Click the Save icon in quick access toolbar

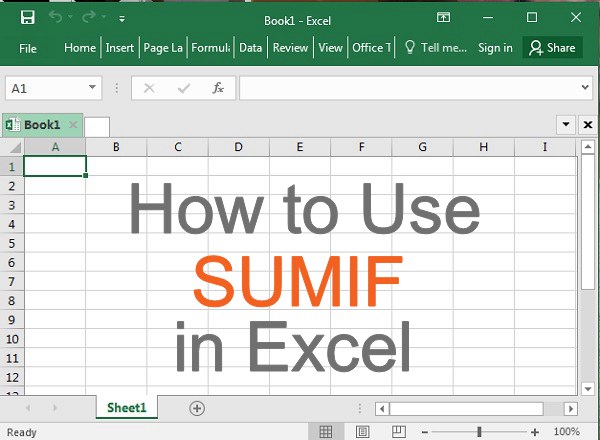[x=28, y=17]
